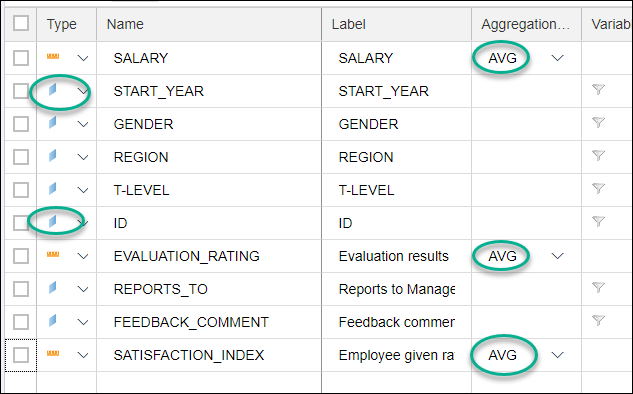Open the type dropdown for REPORTS_TO
Image resolution: width=633 pixels, height=394 pixels.
coord(83,289)
